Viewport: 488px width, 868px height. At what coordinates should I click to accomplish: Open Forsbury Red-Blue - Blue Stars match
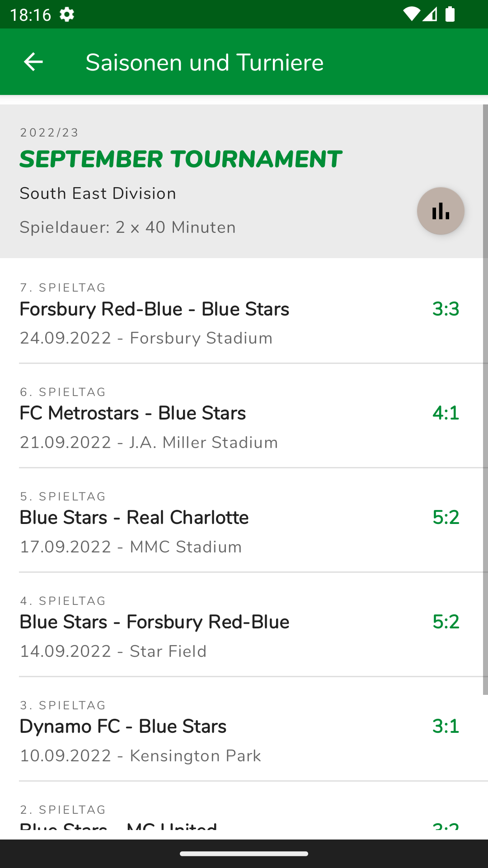coord(155,309)
